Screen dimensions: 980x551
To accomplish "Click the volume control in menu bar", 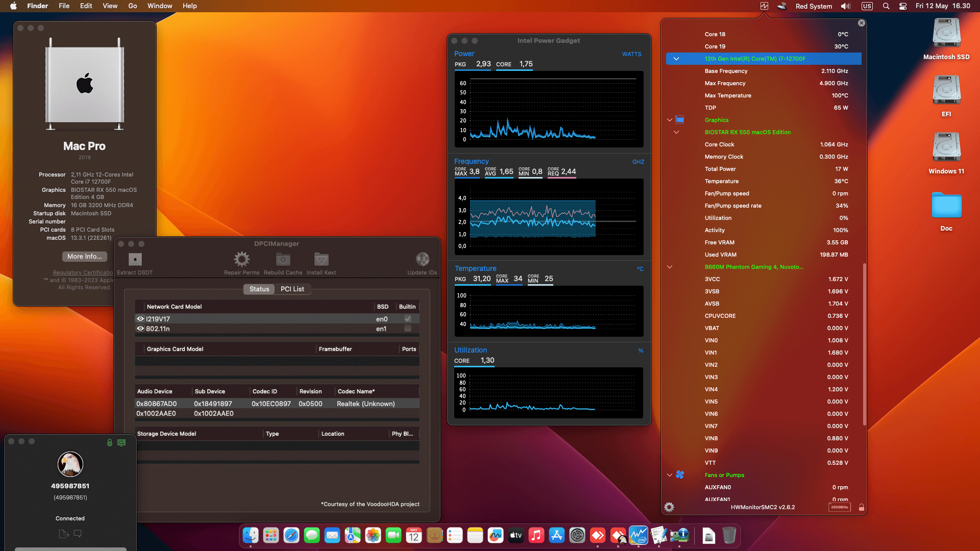I will click(x=846, y=6).
